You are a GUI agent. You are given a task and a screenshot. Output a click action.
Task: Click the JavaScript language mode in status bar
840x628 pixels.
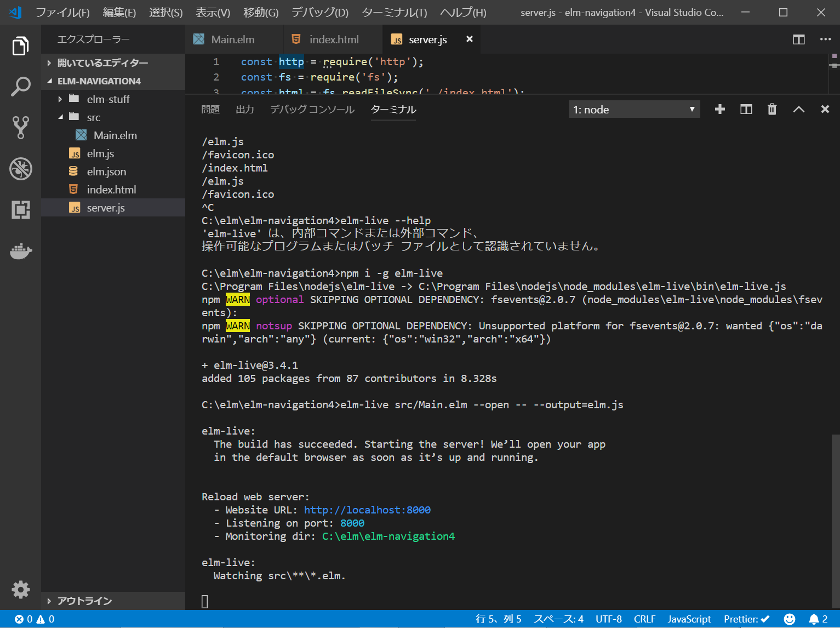[689, 619]
